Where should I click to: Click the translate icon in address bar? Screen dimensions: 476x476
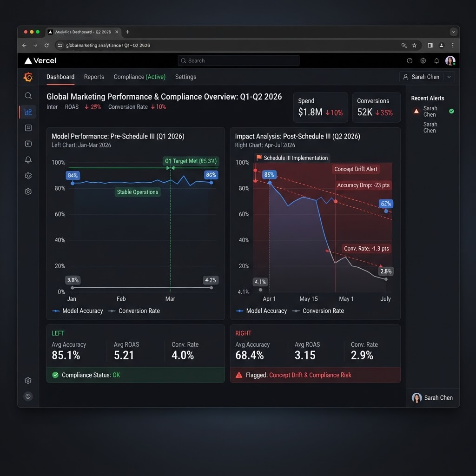404,45
